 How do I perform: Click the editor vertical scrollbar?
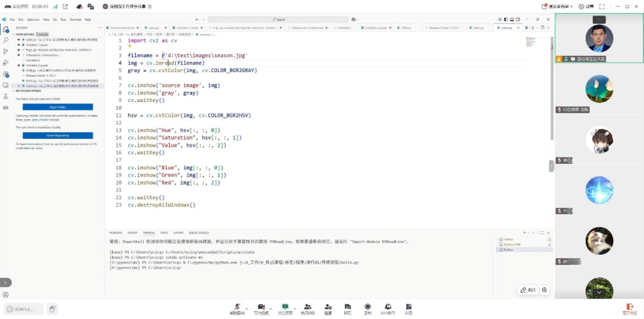click(552, 88)
